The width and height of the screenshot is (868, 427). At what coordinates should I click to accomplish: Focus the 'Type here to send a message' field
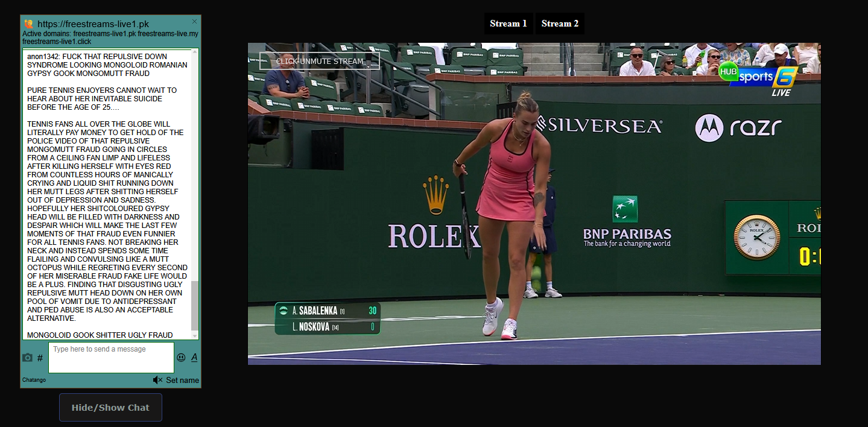(111, 358)
